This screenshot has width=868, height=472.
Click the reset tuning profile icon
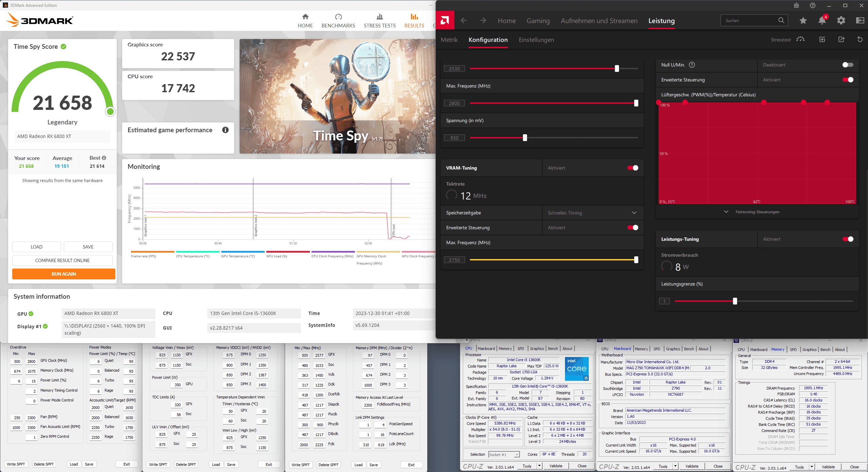point(860,39)
